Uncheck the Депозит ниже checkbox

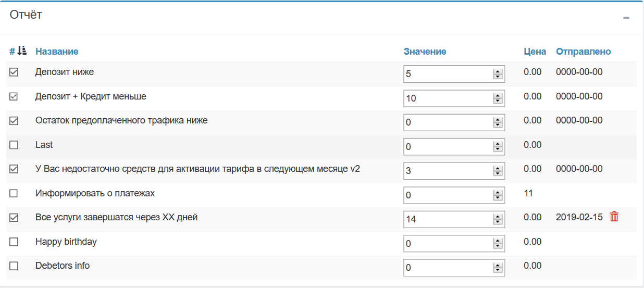(x=14, y=72)
